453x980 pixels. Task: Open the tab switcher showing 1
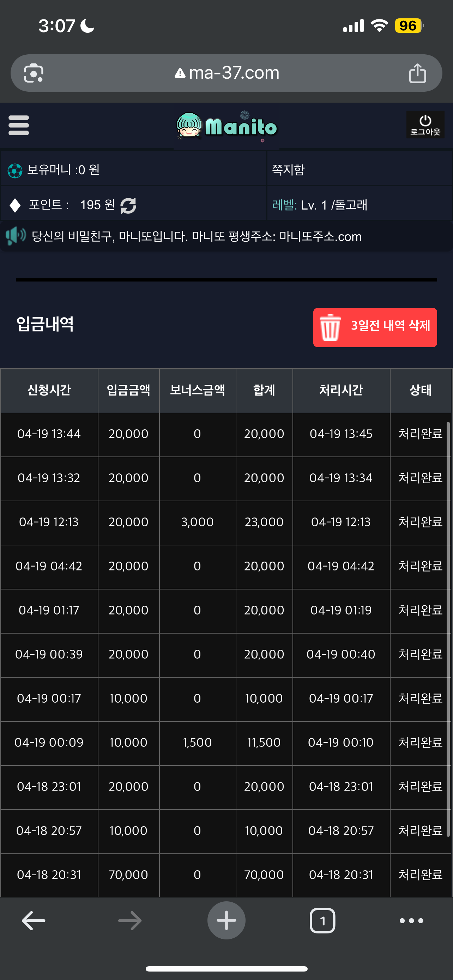322,920
